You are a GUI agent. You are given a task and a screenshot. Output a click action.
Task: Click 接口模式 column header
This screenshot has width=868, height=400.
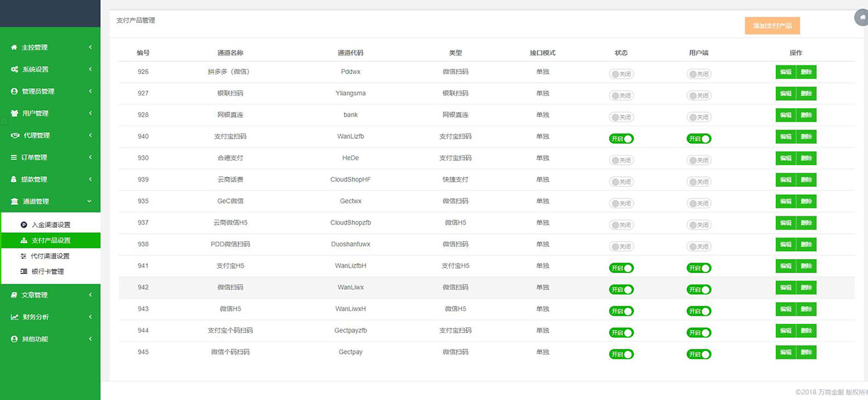click(x=543, y=53)
